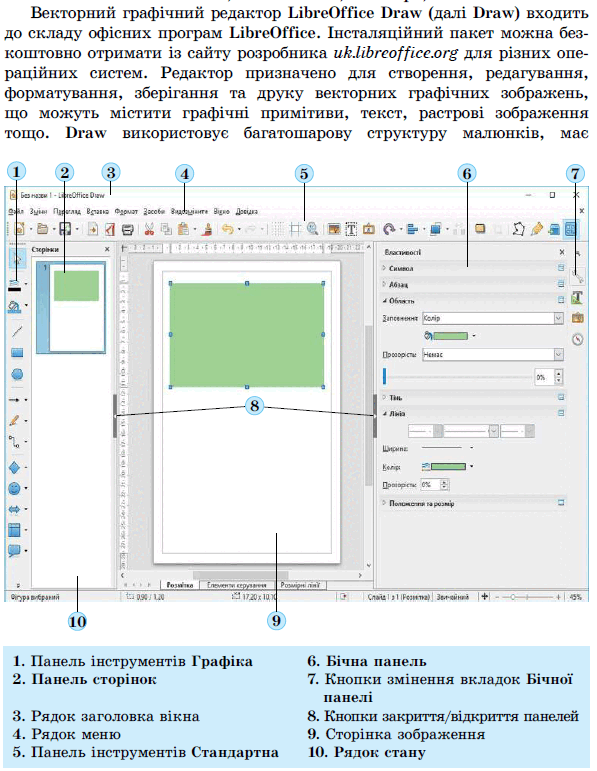Open the Зміни menu
Image resolution: width=597 pixels, height=771 pixels.
click(38, 211)
